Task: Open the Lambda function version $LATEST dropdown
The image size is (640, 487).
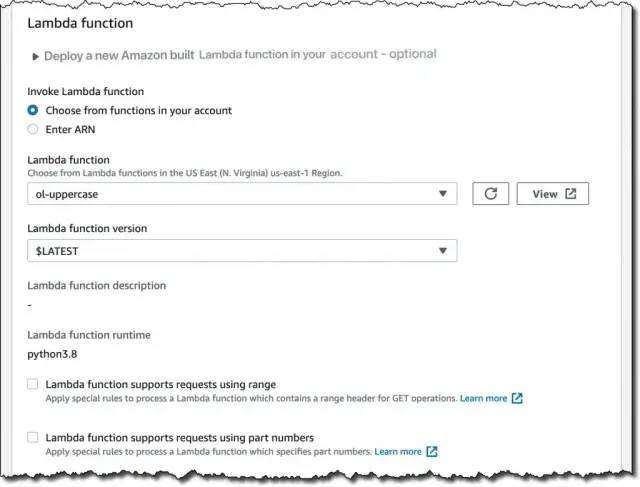Action: pyautogui.click(x=242, y=250)
